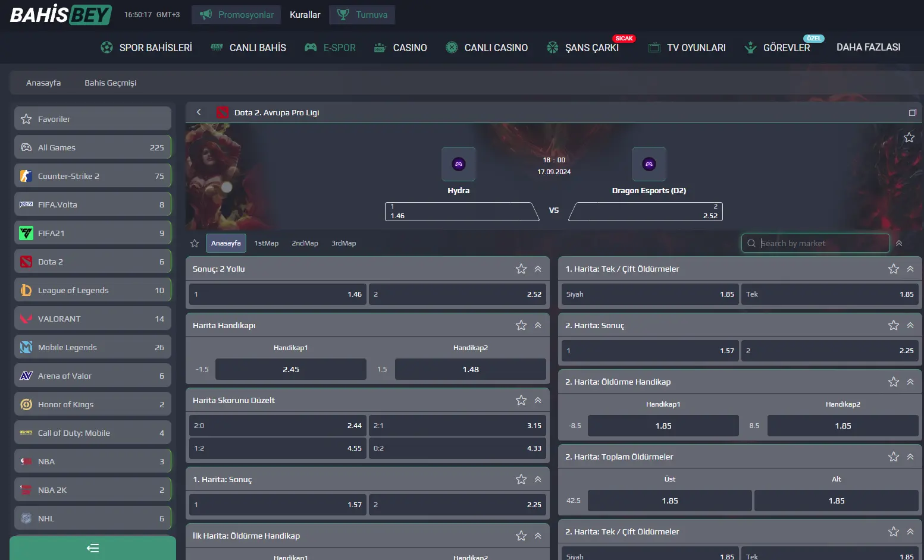Favorite Sonuç: 2 Yollu market
Image resolution: width=924 pixels, height=560 pixels.
521,269
